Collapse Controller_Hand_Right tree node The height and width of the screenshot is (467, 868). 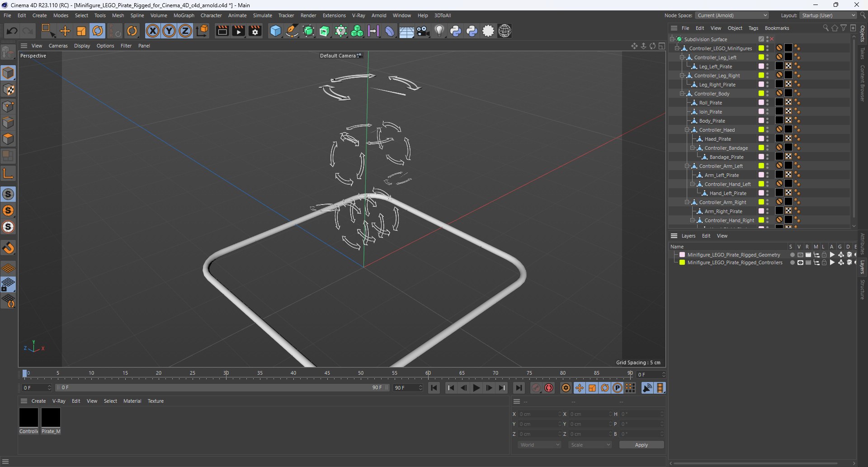pos(693,220)
